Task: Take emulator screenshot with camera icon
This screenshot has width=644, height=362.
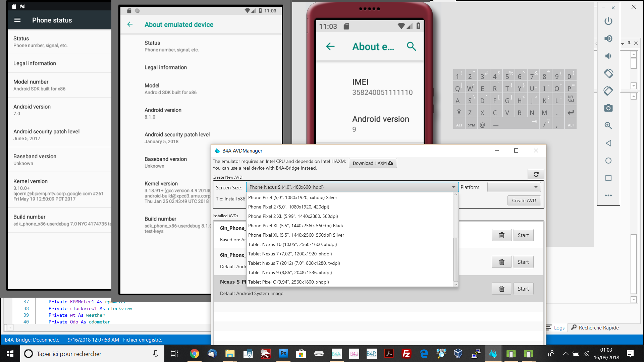Action: coord(608,108)
